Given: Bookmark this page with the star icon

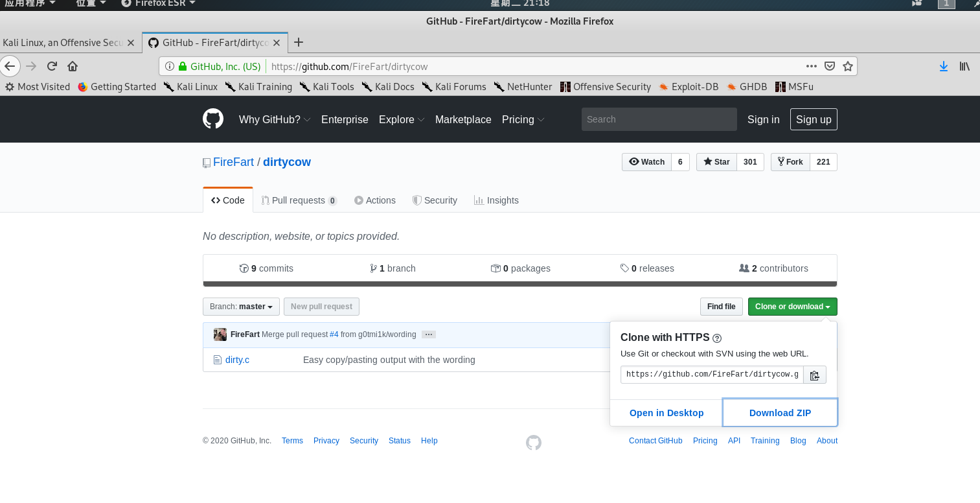Looking at the screenshot, I should click(x=848, y=66).
